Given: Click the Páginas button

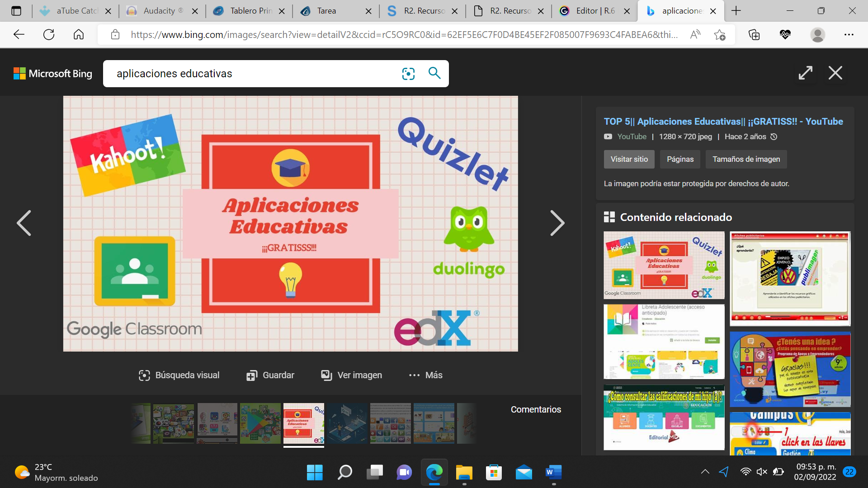Looking at the screenshot, I should coord(679,159).
